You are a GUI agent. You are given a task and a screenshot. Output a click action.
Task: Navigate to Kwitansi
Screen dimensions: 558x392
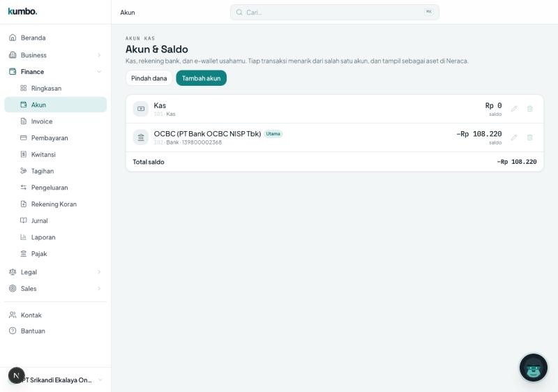56,154
